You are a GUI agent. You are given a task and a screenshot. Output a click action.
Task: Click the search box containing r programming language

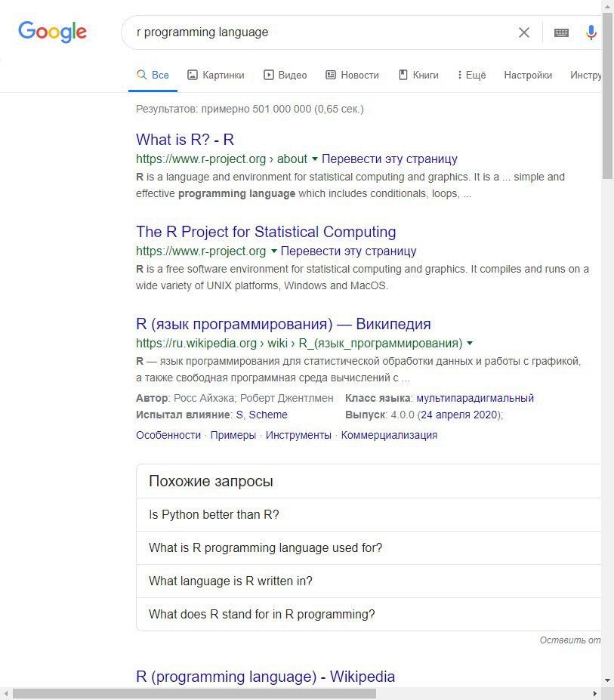[322, 32]
